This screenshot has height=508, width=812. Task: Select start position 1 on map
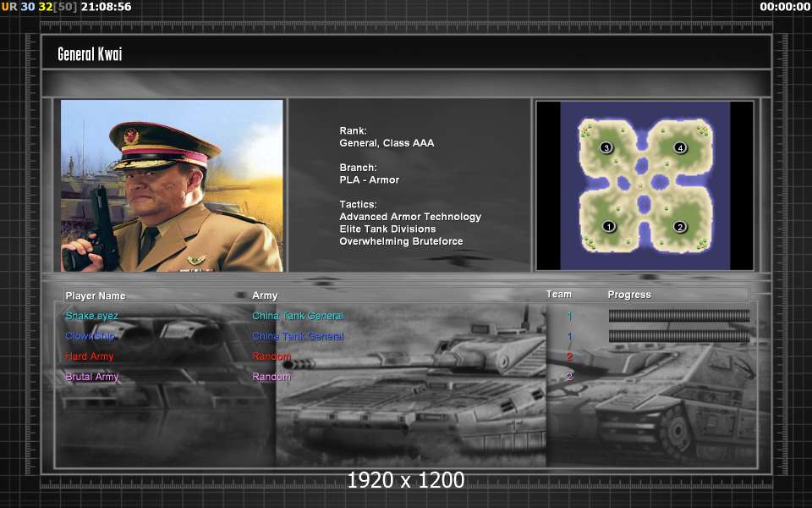click(609, 226)
